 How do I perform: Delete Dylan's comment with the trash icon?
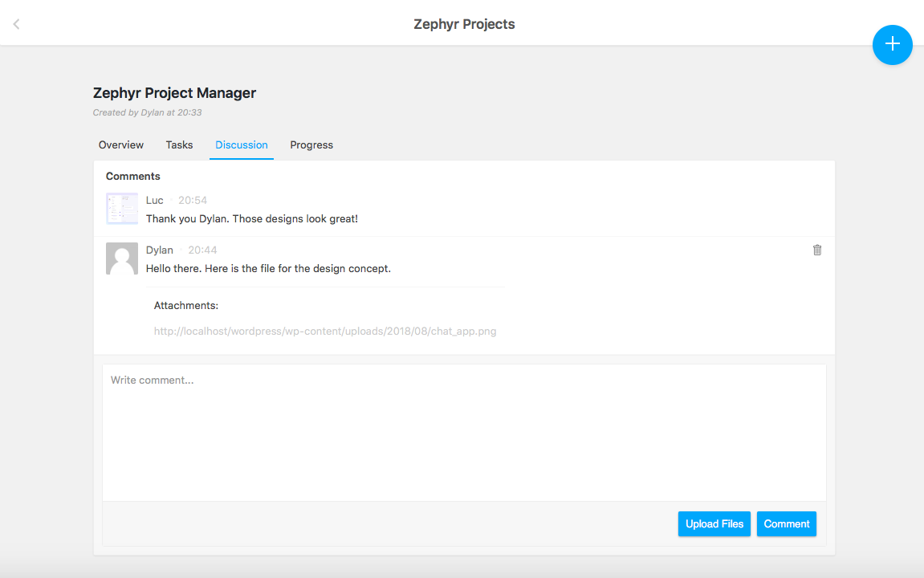point(817,250)
